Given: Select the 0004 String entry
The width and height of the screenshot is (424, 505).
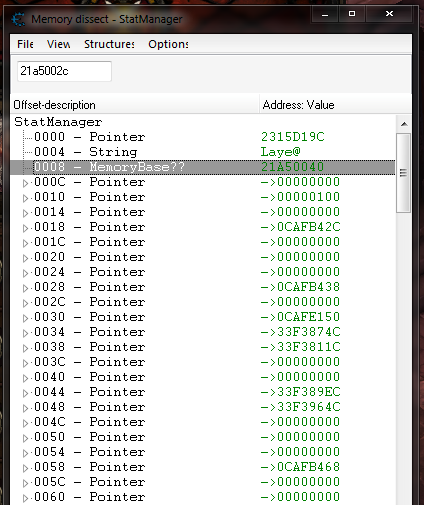Looking at the screenshot, I should coord(86,152).
